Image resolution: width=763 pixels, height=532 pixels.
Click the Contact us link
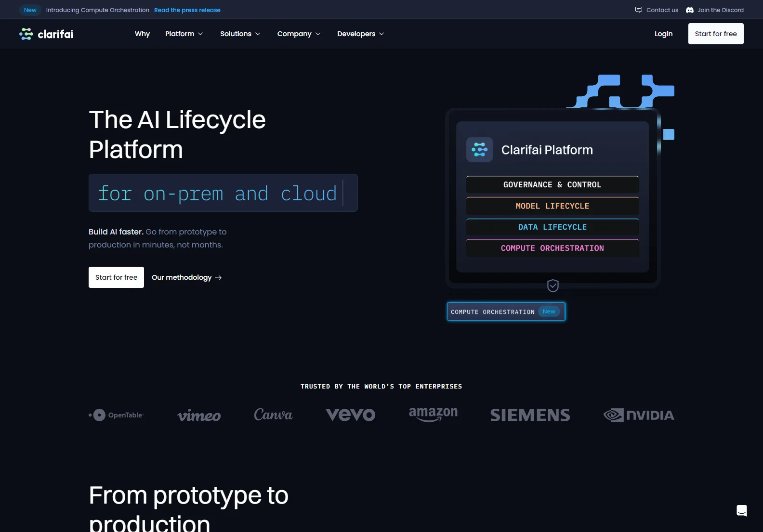657,10
